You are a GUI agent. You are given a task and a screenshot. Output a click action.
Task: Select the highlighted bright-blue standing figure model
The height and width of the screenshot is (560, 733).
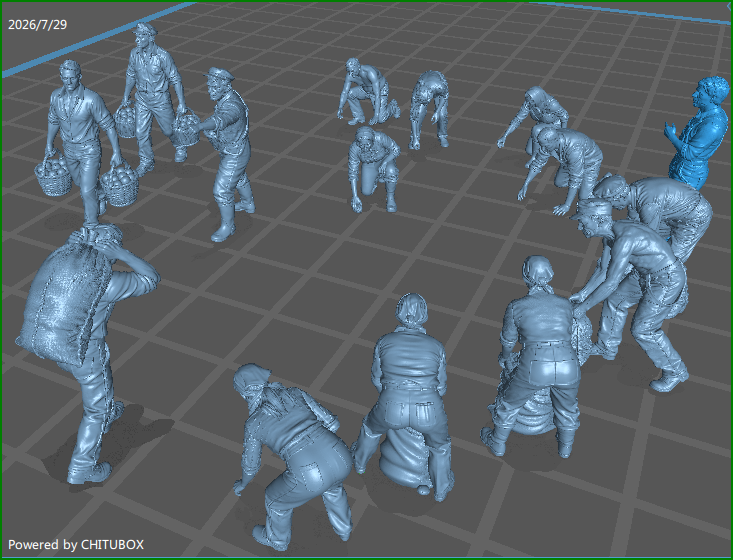click(x=697, y=133)
